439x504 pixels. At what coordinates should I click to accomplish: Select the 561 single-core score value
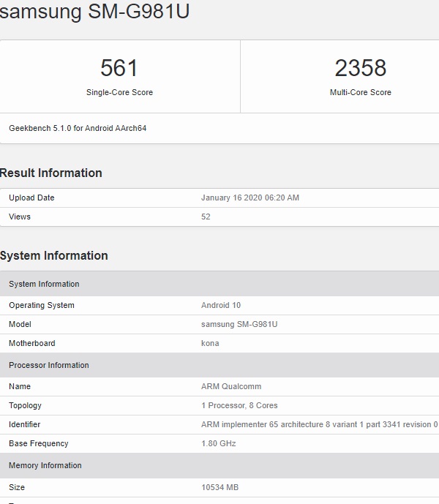[119, 68]
